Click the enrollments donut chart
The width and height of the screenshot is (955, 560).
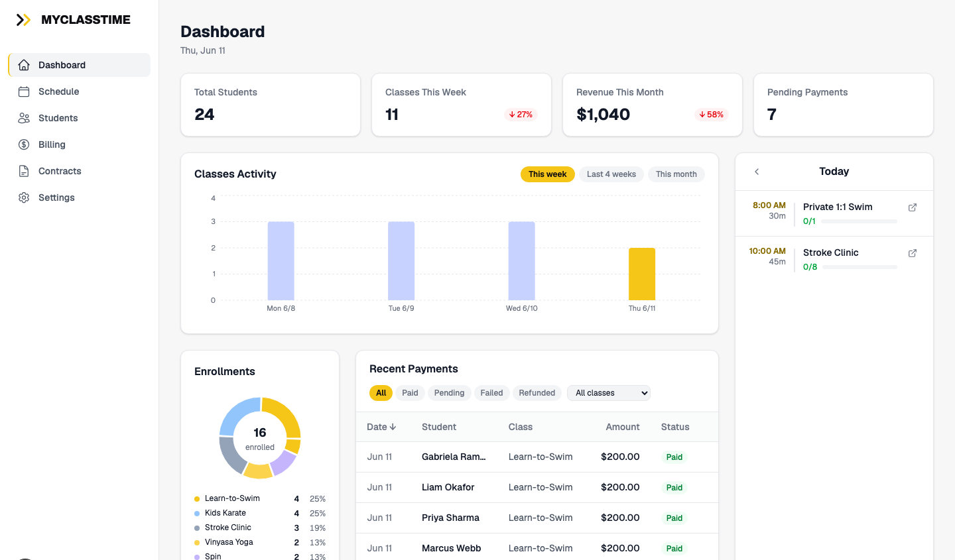(x=260, y=438)
